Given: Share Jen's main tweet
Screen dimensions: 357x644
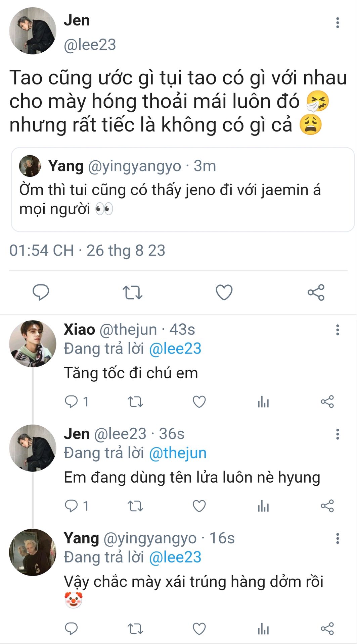Looking at the screenshot, I should [316, 292].
